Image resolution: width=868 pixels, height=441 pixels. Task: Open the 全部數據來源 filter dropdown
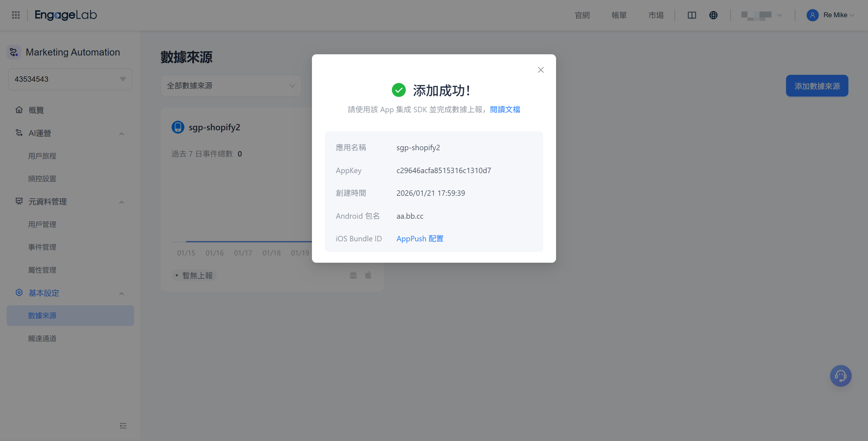(231, 86)
